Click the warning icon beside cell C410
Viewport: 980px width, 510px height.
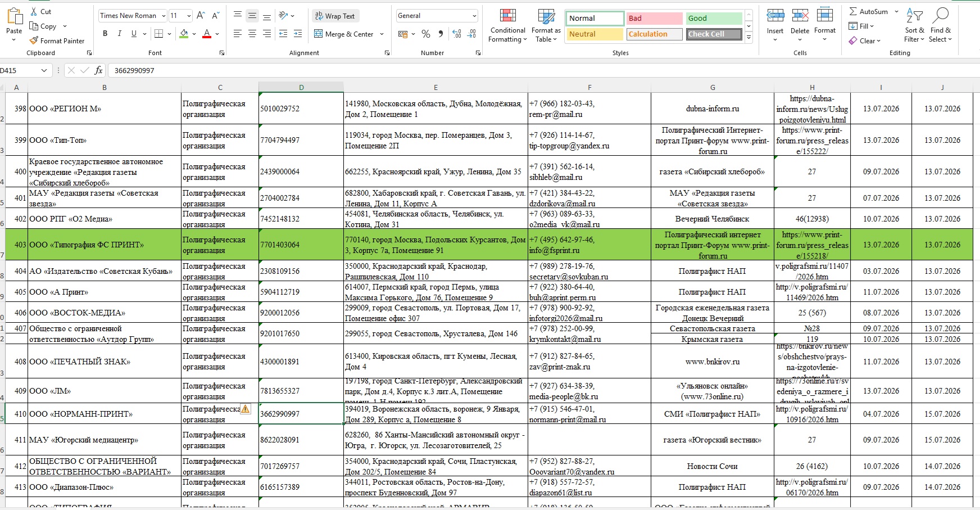246,409
